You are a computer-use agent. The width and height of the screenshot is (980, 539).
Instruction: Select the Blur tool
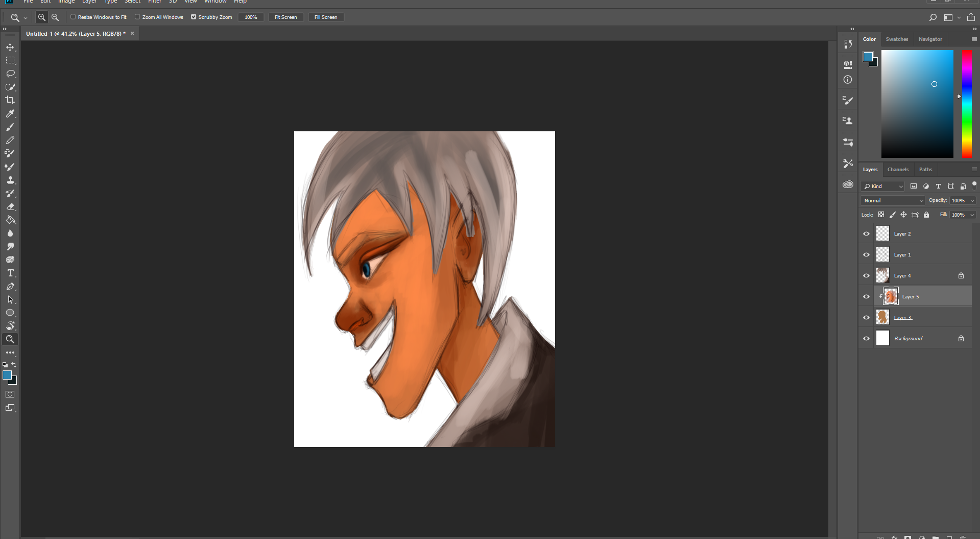(x=10, y=233)
